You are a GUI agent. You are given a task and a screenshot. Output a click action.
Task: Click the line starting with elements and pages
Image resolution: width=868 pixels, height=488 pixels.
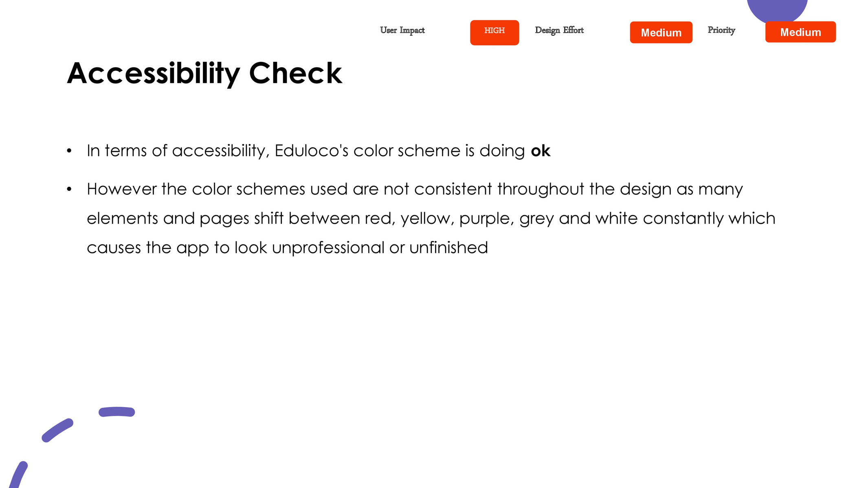[431, 219]
